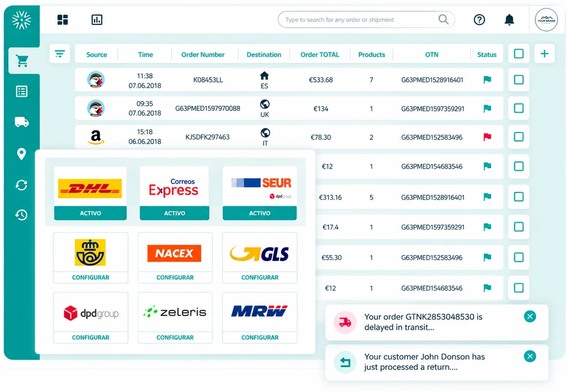Select the DHL carrier logo
This screenshot has height=392, width=568.
tap(90, 188)
